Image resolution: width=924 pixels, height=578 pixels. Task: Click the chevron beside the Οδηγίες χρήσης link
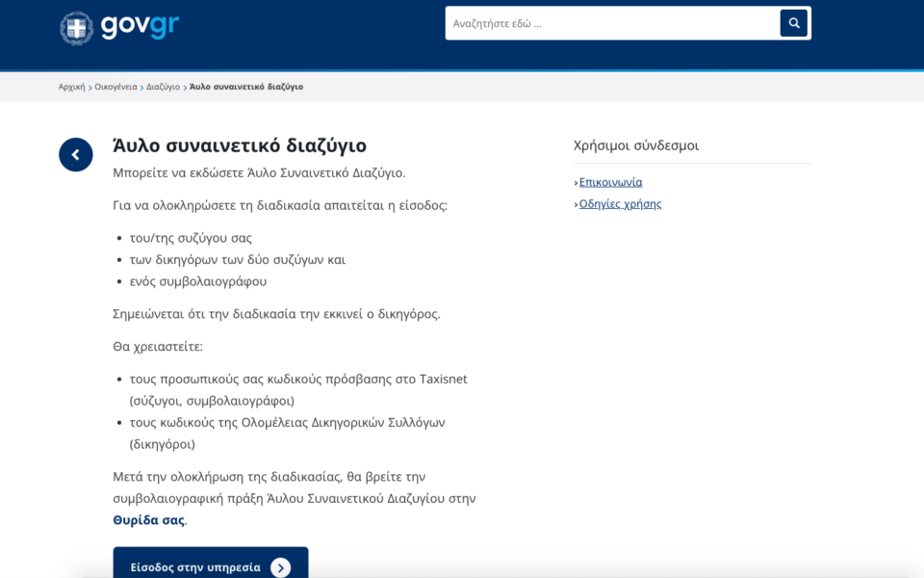click(x=576, y=204)
